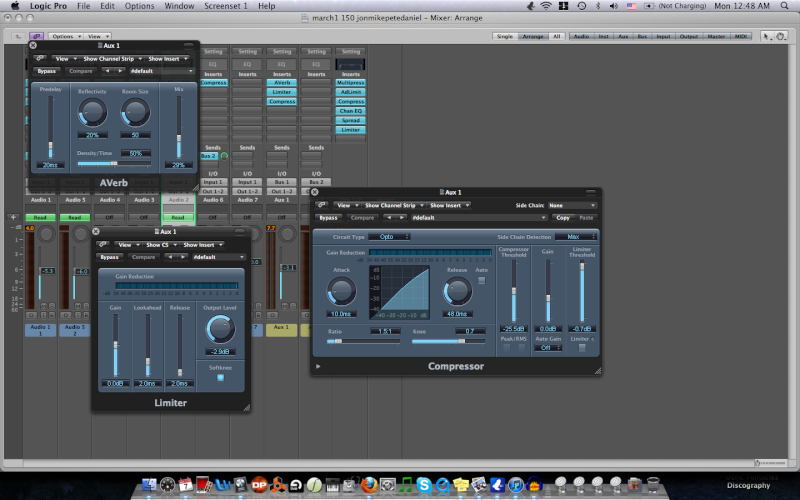
Task: Switch mixer to All view tab
Action: 557,36
